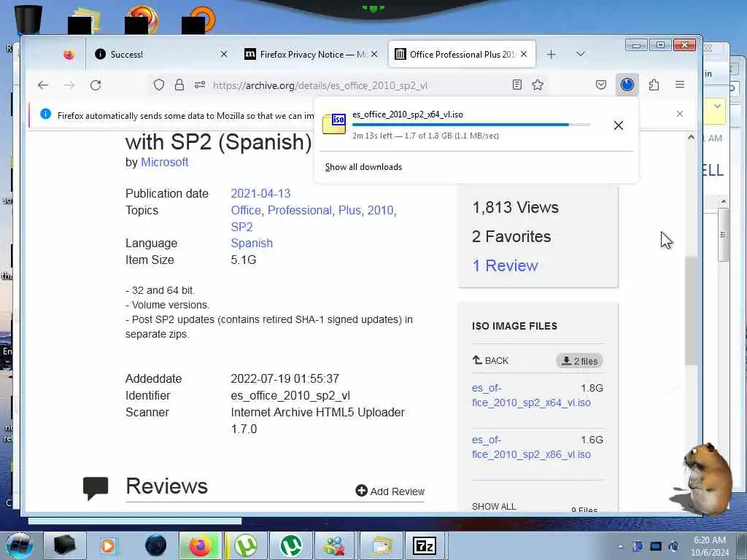
Task: Dismiss the Firefox data notification bar
Action: click(x=680, y=114)
